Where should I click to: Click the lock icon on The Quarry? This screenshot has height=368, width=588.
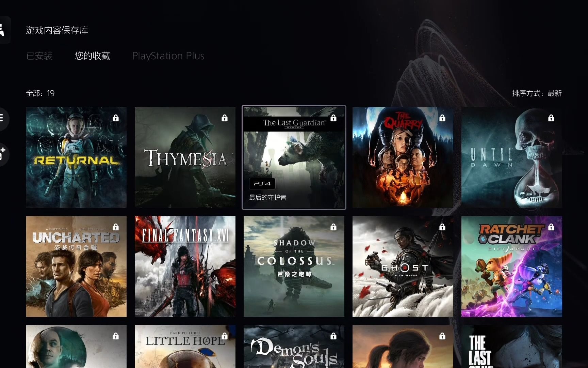click(442, 118)
